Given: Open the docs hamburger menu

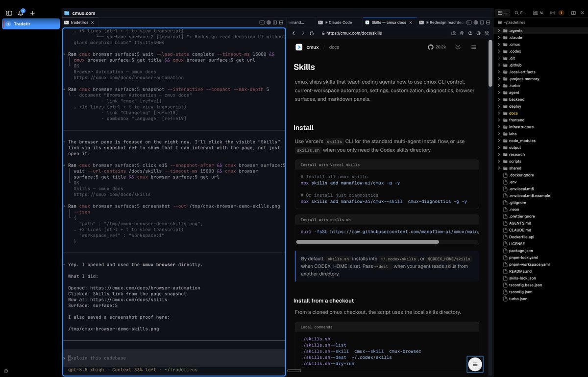Looking at the screenshot, I should (474, 47).
